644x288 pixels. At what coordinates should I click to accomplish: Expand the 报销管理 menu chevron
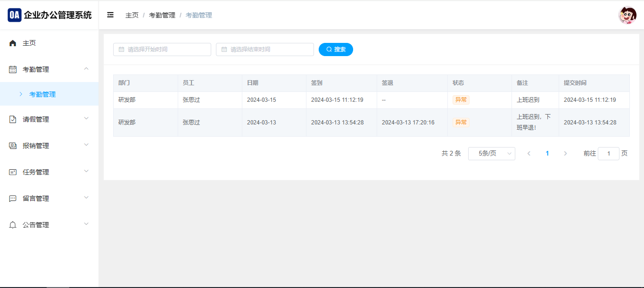pyautogui.click(x=86, y=145)
